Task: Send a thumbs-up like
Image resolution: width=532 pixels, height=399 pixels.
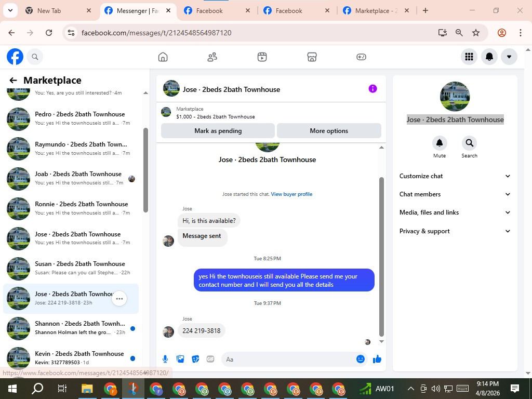Action: (377, 359)
